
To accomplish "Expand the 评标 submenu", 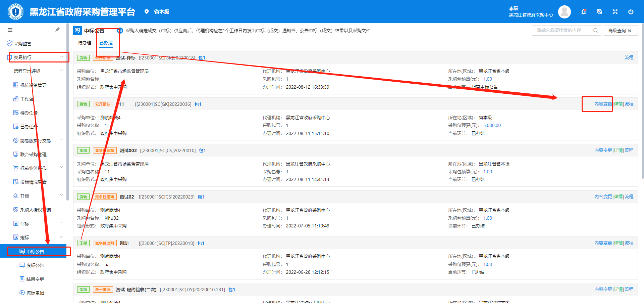I will [x=61, y=223].
